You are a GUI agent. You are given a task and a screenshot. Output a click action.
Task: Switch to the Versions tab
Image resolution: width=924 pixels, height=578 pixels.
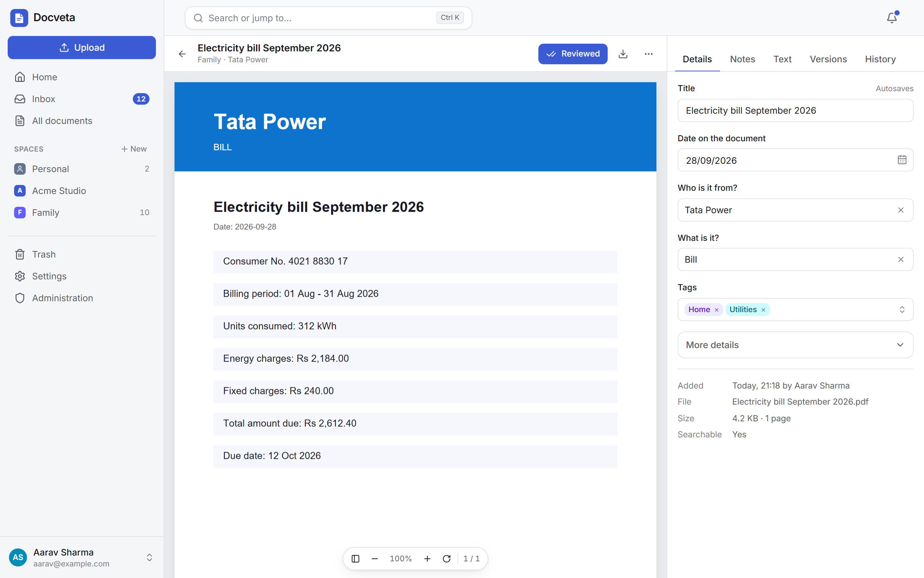pyautogui.click(x=828, y=59)
